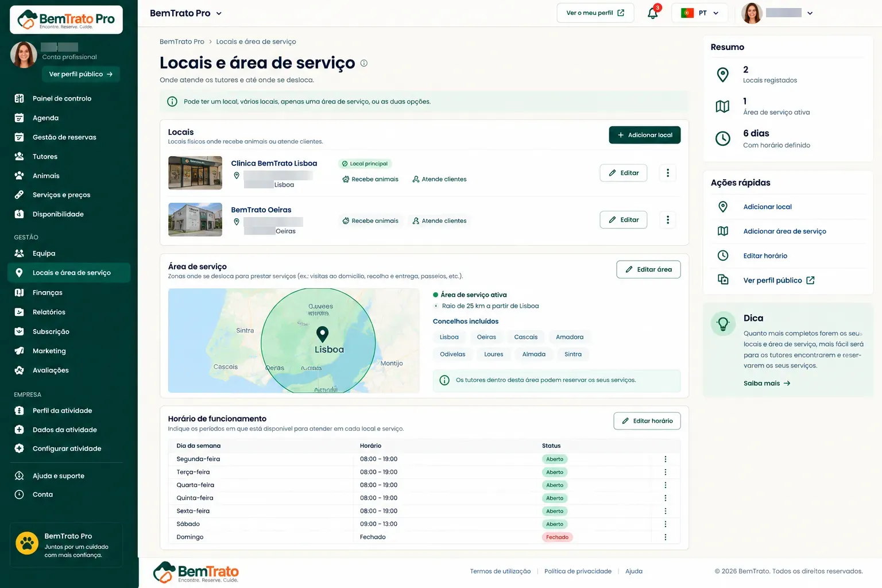Open options menu for BemTrato Oeiras

[x=667, y=220]
